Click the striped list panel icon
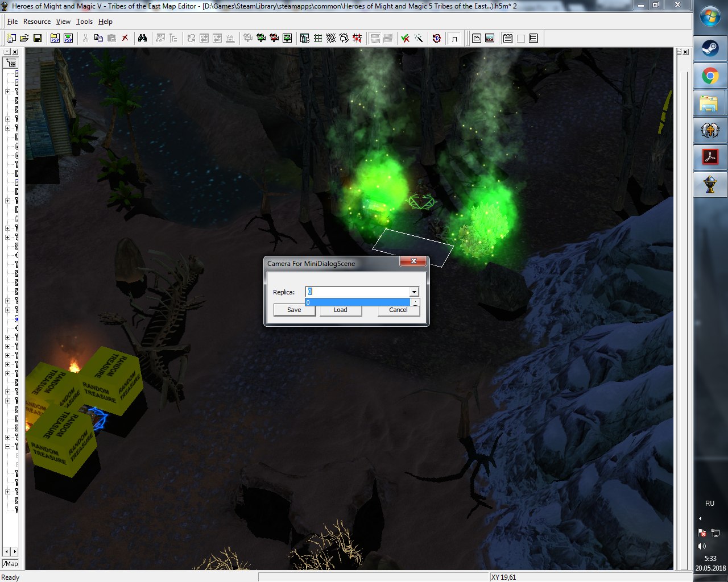728x582 pixels. coord(490,38)
